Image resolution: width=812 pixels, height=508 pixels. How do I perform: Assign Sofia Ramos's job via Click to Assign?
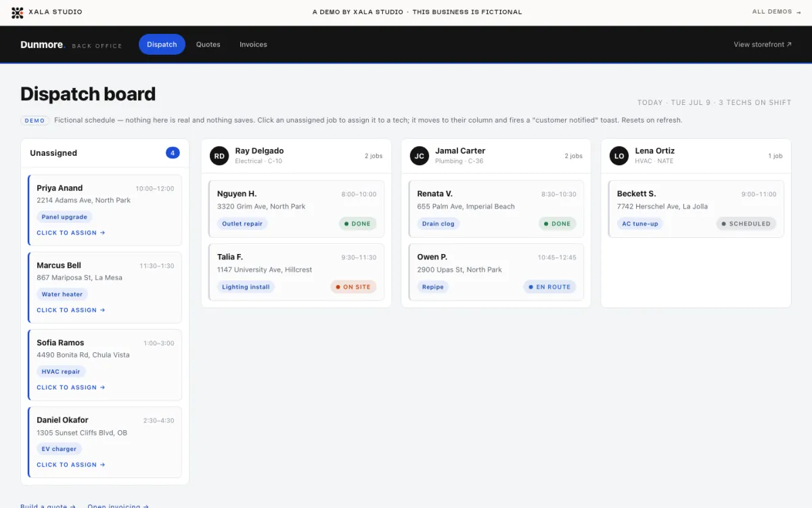tap(71, 387)
